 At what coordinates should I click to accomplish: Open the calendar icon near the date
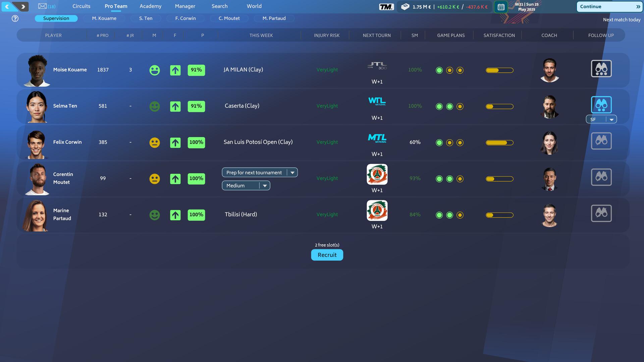pos(501,7)
